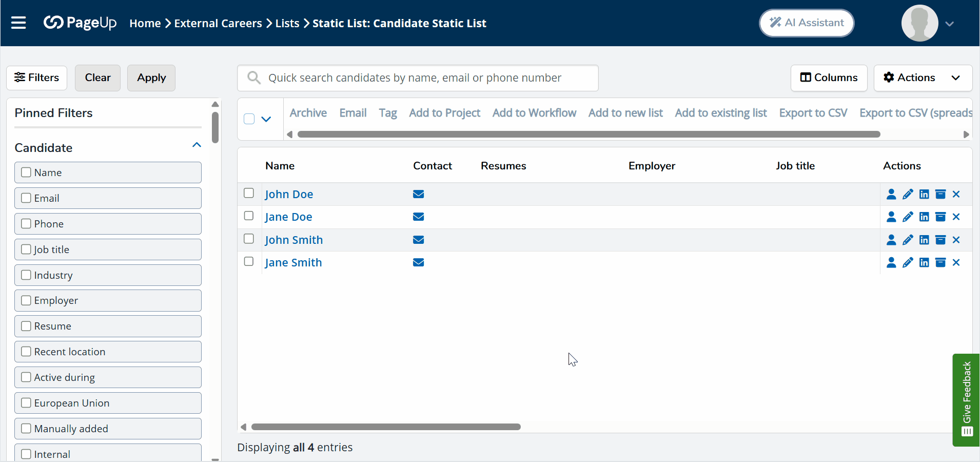Screen dimensions: 980x462
Task: Edit Jane Doe using the pencil icon
Action: pos(908,217)
